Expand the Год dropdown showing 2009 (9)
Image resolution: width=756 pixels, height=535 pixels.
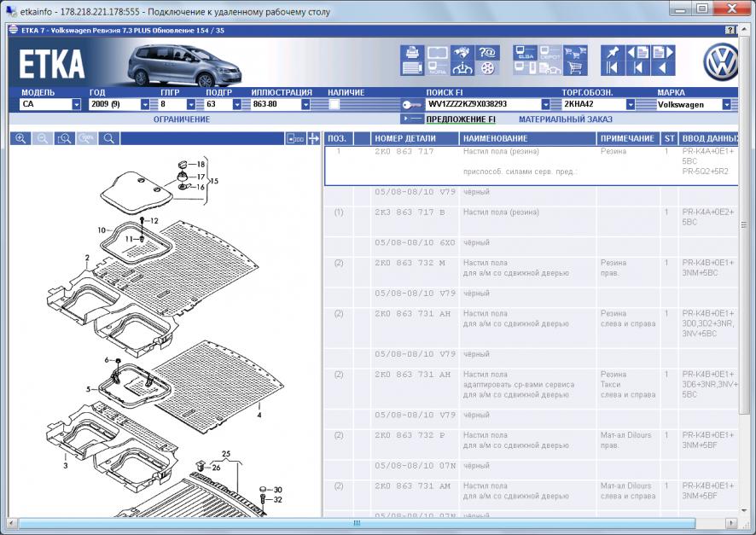click(x=145, y=104)
